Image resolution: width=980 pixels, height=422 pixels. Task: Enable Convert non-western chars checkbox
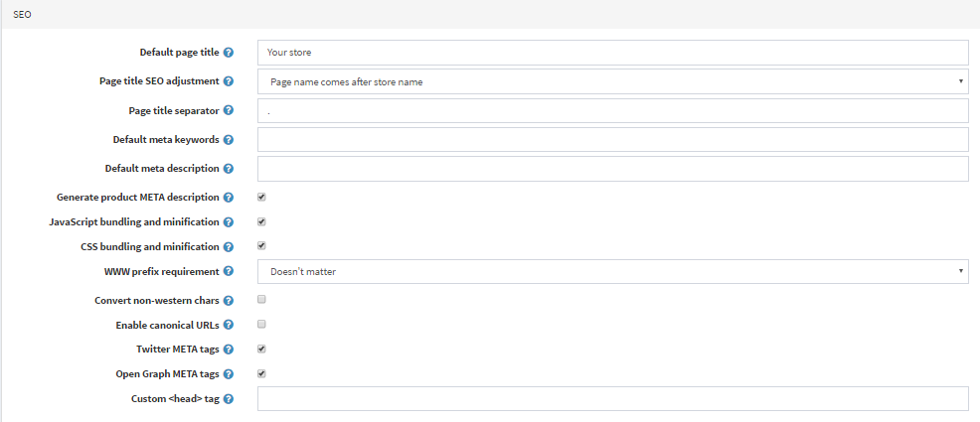(261, 299)
